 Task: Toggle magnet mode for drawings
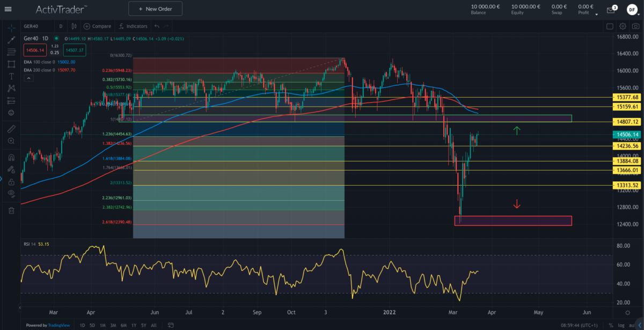click(11, 157)
